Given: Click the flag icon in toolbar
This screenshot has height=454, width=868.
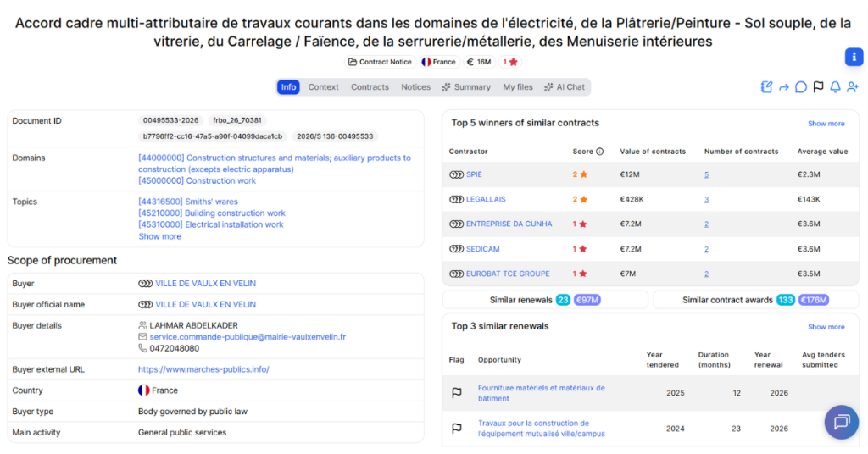Looking at the screenshot, I should 818,86.
